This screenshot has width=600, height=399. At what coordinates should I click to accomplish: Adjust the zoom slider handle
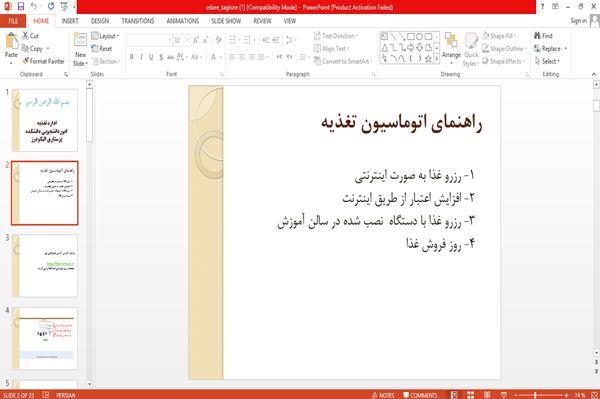pos(535,395)
